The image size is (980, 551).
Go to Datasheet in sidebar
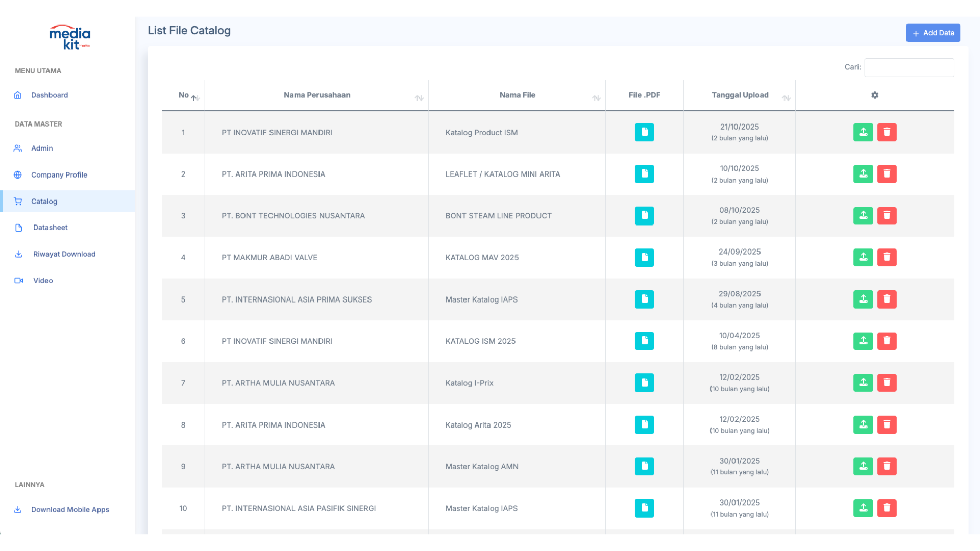point(50,228)
